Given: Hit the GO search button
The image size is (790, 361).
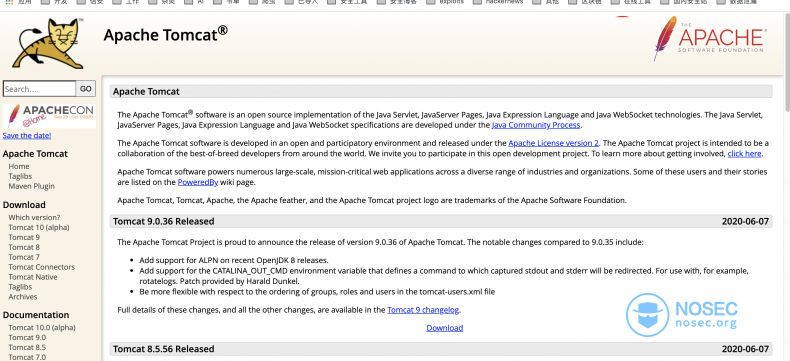Looking at the screenshot, I should (86, 89).
